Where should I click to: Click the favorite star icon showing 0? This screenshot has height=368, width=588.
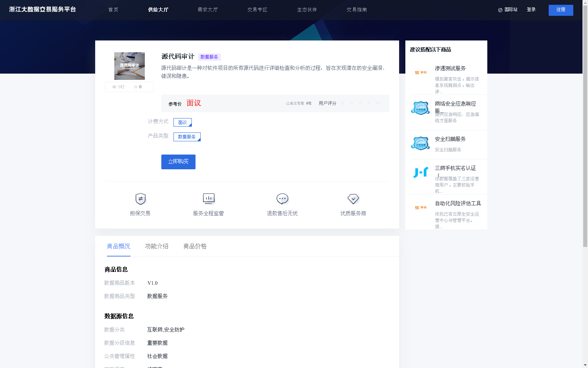[x=136, y=87]
